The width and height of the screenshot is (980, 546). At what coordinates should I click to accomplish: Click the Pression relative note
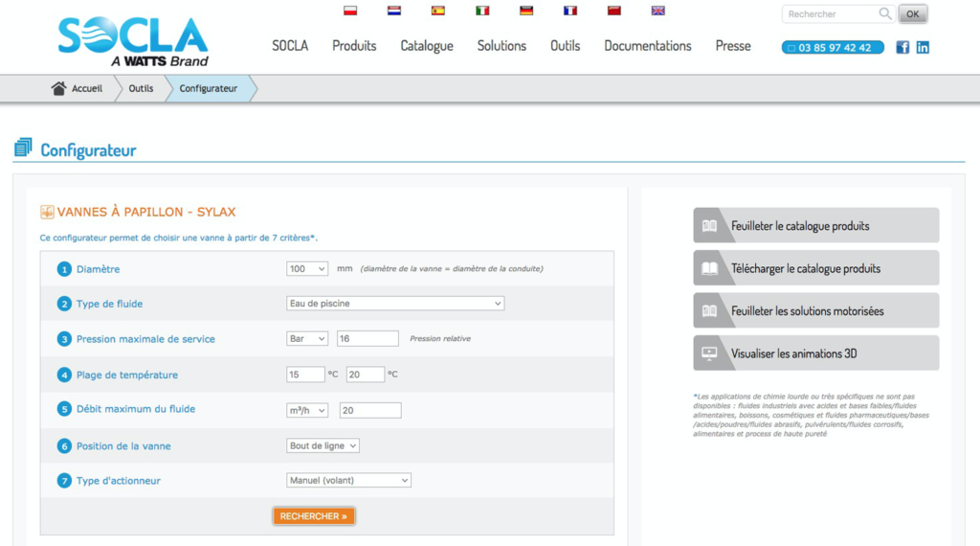point(440,338)
